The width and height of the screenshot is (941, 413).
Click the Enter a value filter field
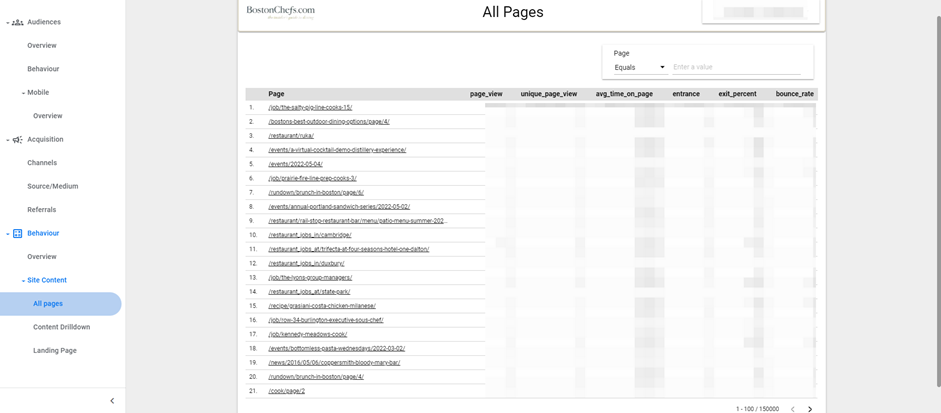[736, 68]
